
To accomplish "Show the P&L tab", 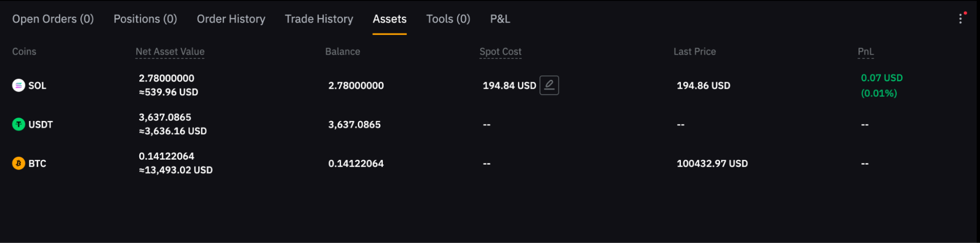I will pyautogui.click(x=500, y=19).
